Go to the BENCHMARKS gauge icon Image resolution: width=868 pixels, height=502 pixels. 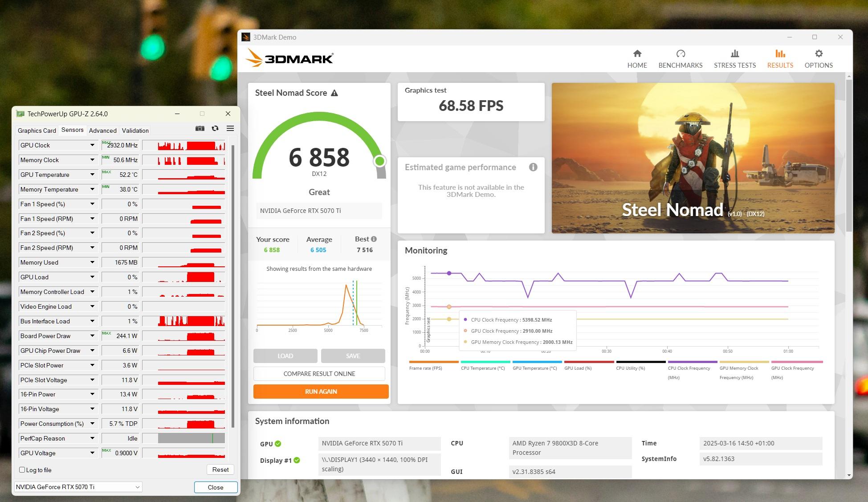coord(680,54)
